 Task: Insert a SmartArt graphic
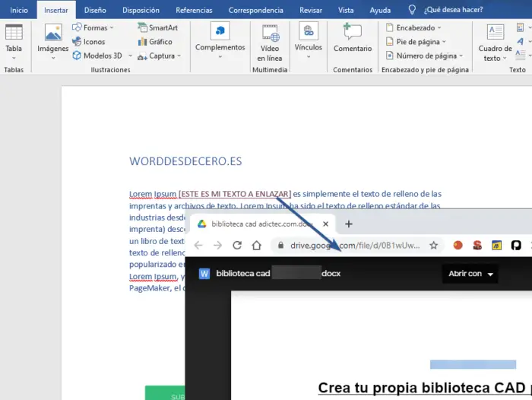158,27
